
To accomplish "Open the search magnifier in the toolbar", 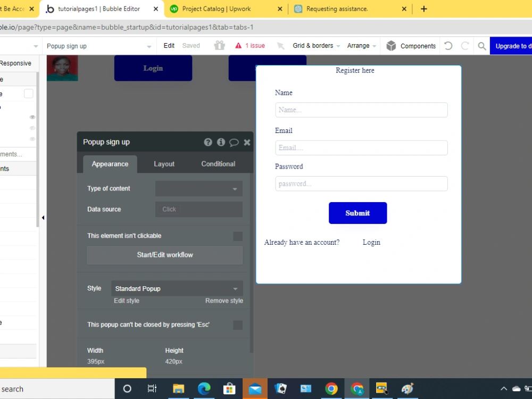I will [x=481, y=46].
